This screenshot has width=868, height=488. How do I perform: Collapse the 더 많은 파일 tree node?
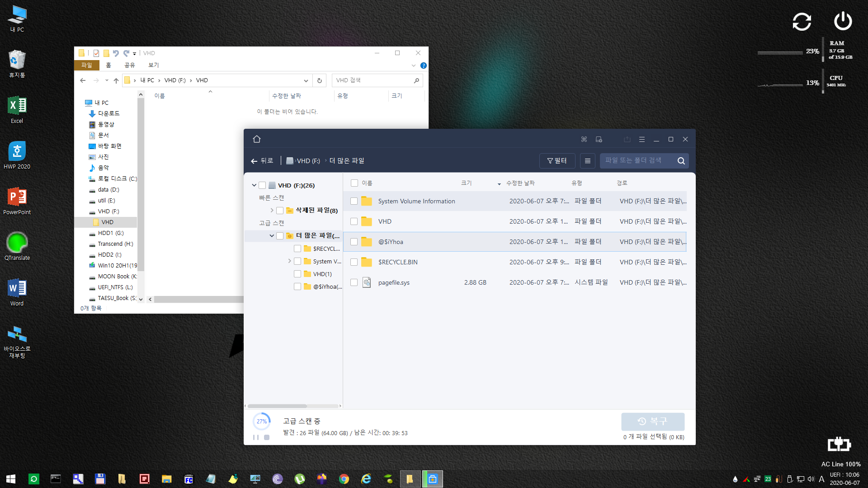[x=272, y=235]
